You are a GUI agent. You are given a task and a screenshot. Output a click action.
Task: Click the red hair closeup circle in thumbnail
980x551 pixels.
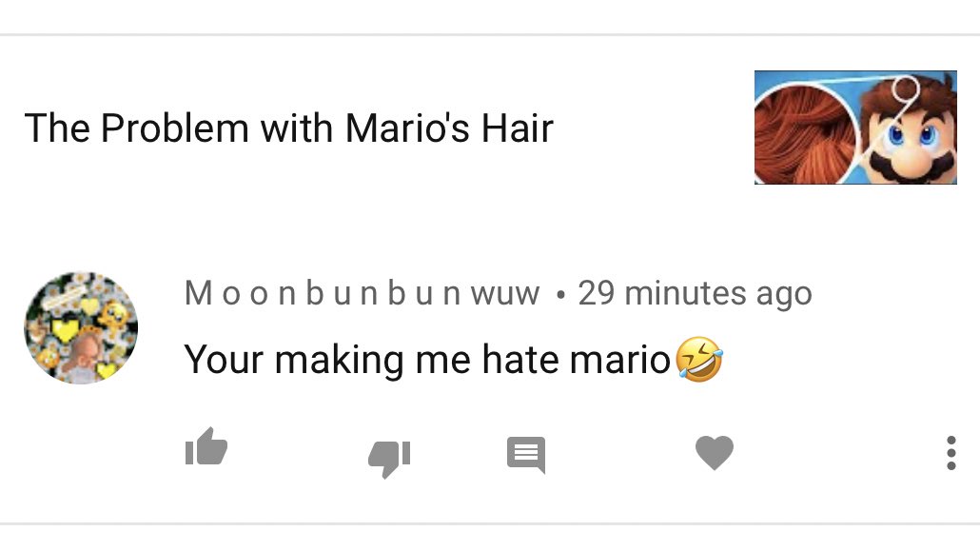pyautogui.click(x=803, y=134)
